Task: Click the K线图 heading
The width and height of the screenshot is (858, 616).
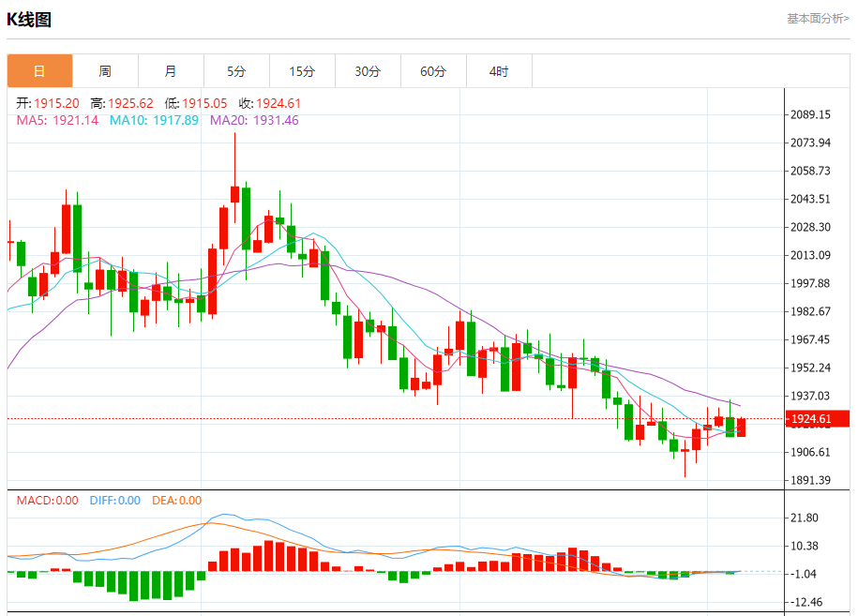Action: point(29,20)
